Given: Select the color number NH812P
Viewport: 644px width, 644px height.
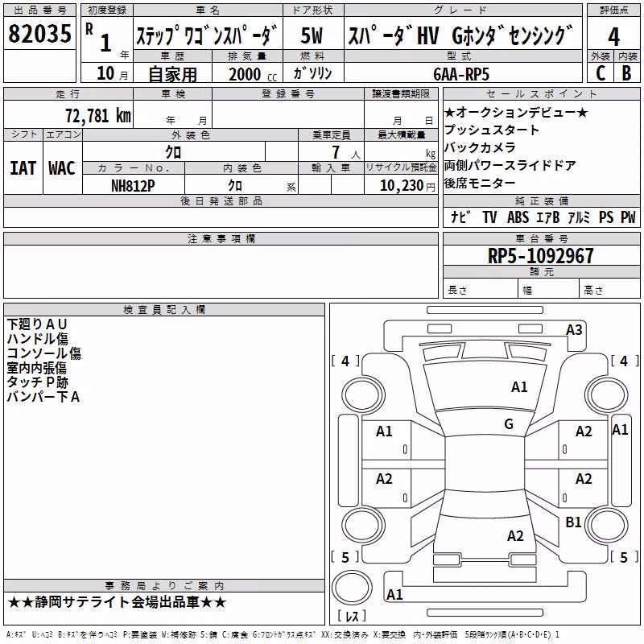Looking at the screenshot, I should point(133,186).
